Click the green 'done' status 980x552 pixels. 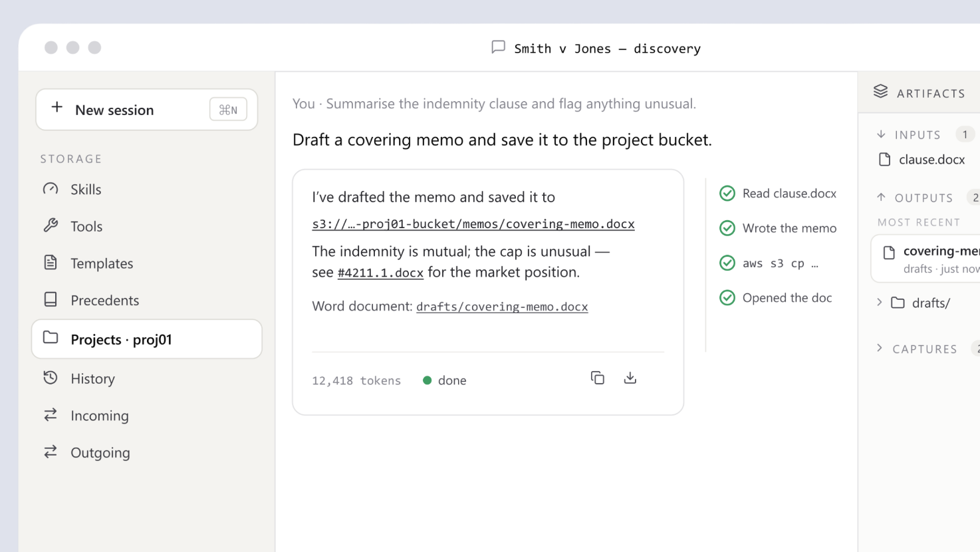coord(445,380)
